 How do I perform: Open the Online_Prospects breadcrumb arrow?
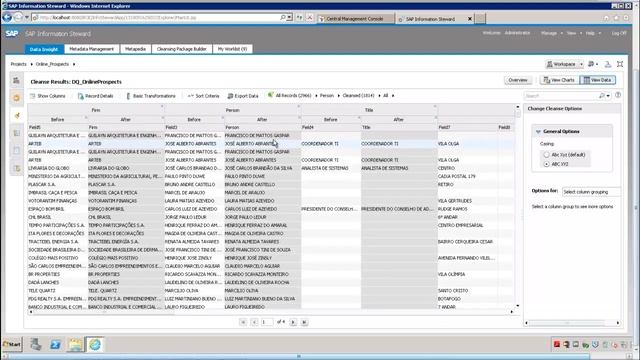point(74,64)
